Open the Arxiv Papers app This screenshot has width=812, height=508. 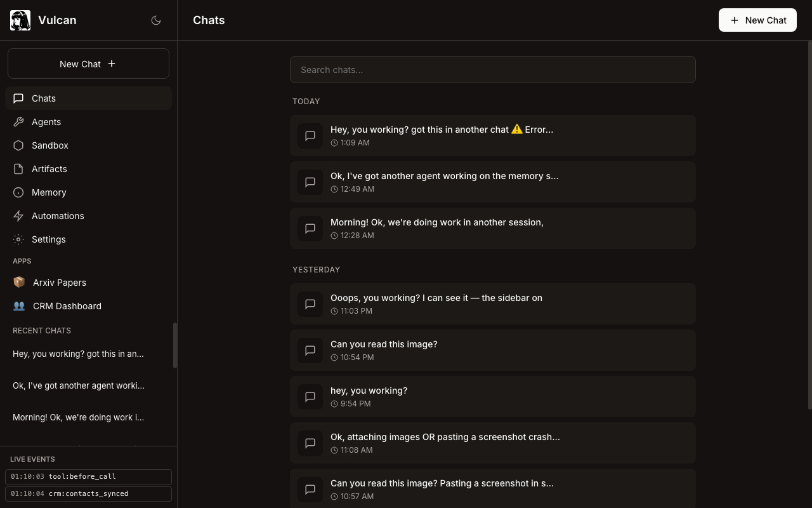60,283
